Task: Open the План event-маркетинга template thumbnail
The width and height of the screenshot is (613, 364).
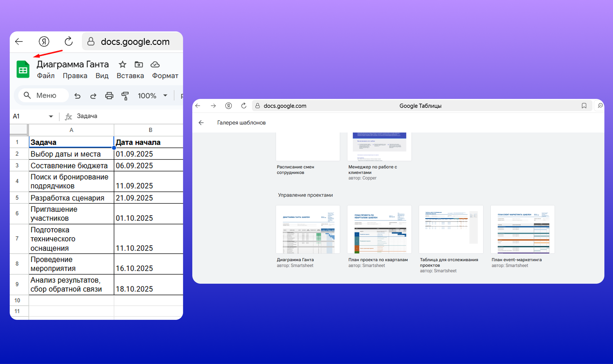Action: point(522,230)
